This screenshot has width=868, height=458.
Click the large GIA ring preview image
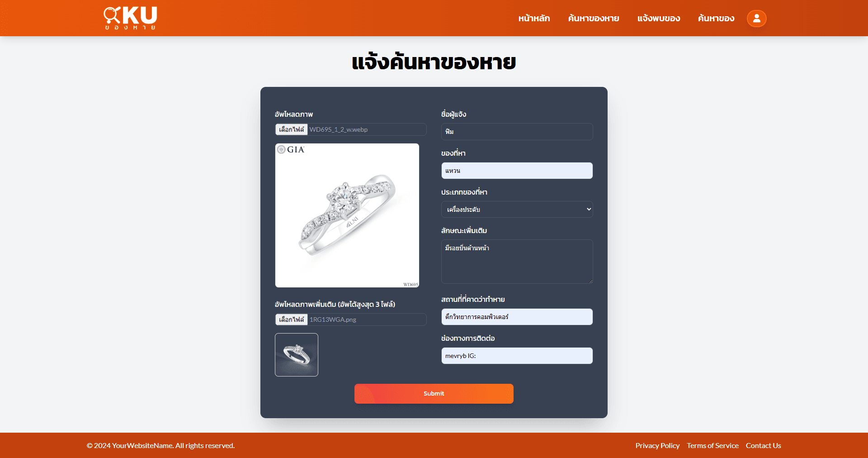click(347, 215)
